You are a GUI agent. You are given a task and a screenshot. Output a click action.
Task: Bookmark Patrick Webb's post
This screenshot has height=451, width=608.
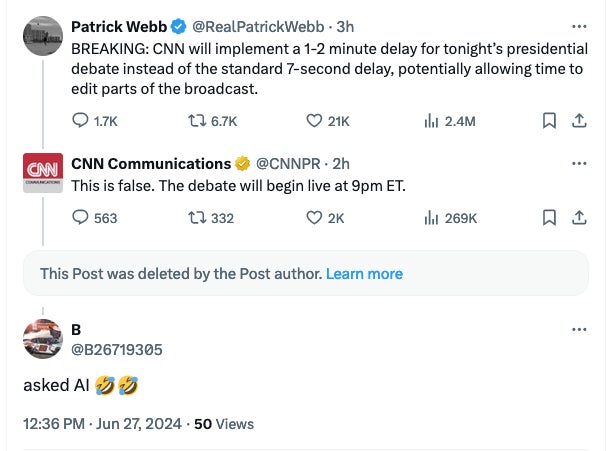coord(548,121)
